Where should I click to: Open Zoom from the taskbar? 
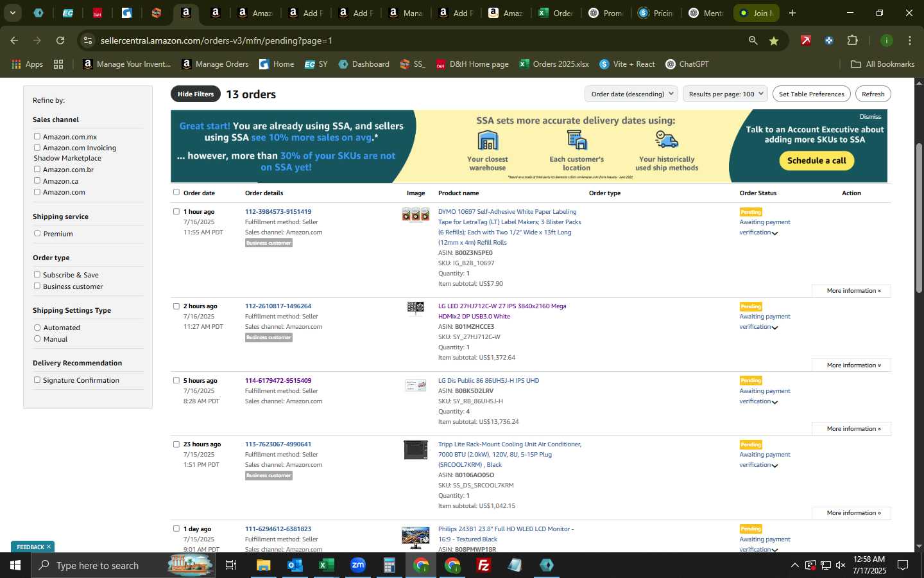(x=357, y=565)
